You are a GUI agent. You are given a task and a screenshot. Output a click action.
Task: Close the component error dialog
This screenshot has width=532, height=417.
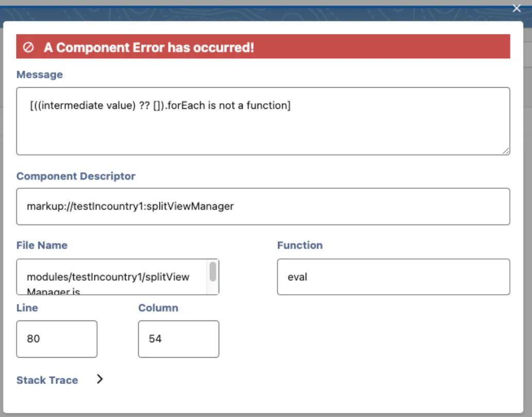[517, 8]
